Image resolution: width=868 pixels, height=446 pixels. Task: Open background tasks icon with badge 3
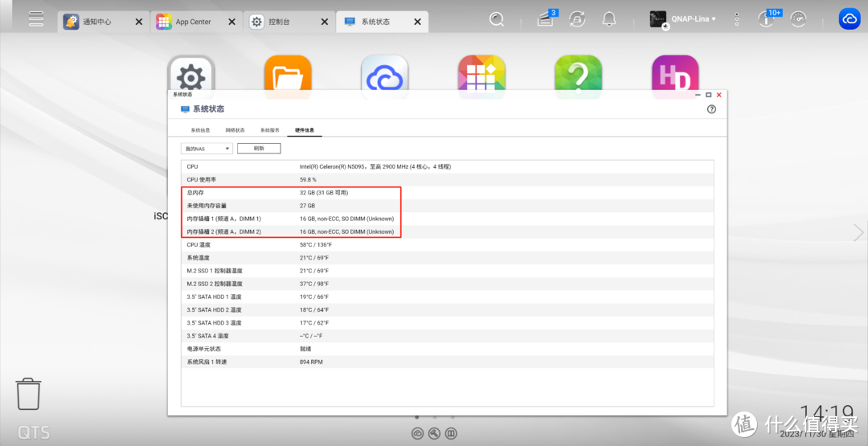tap(546, 18)
